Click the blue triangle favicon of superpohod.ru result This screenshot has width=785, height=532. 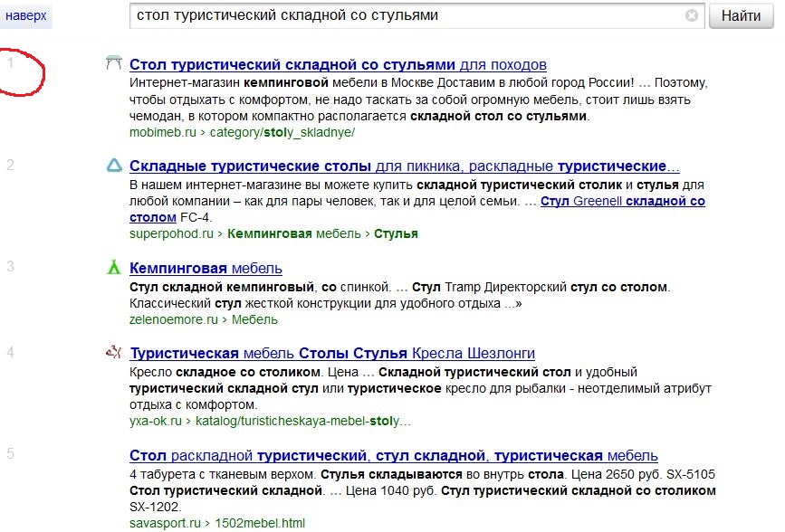(113, 166)
